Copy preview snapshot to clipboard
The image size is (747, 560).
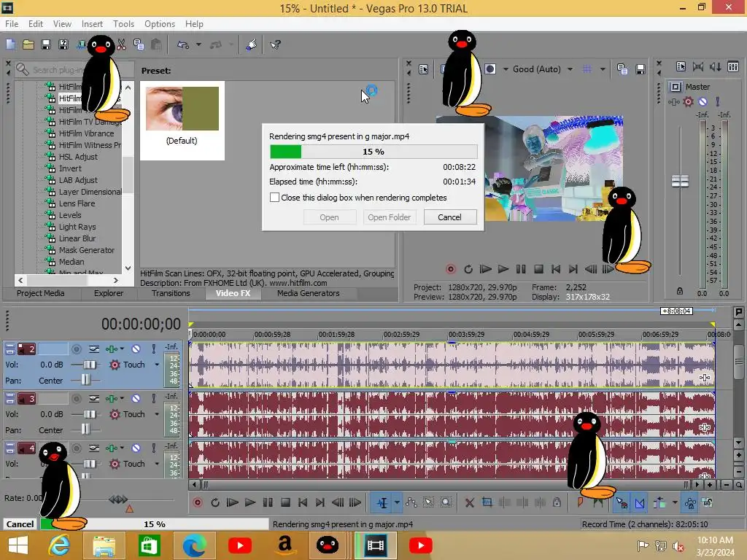622,69
